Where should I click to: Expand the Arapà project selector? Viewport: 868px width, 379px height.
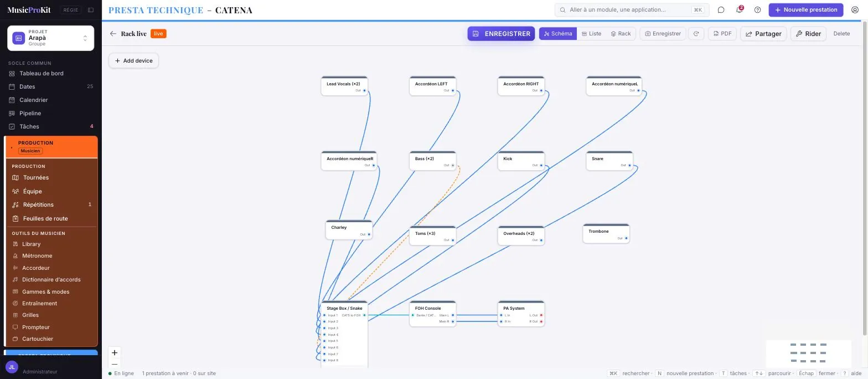tap(51, 38)
